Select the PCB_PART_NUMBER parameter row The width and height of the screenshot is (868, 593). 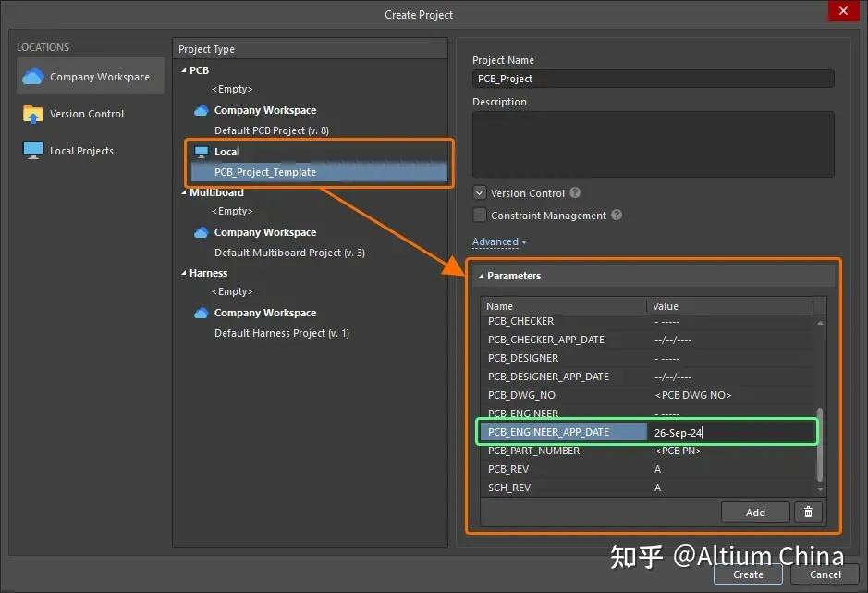[648, 451]
